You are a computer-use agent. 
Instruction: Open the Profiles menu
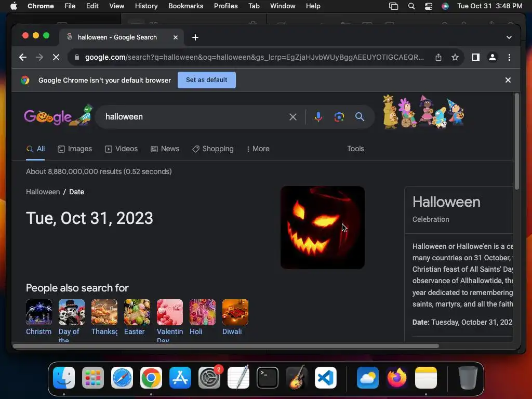coord(225,6)
